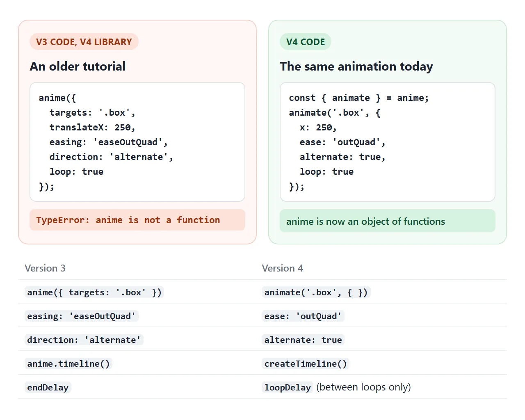The height and width of the screenshot is (420, 525).
Task: Select the "x: 250," code line
Action: pyautogui.click(x=318, y=128)
